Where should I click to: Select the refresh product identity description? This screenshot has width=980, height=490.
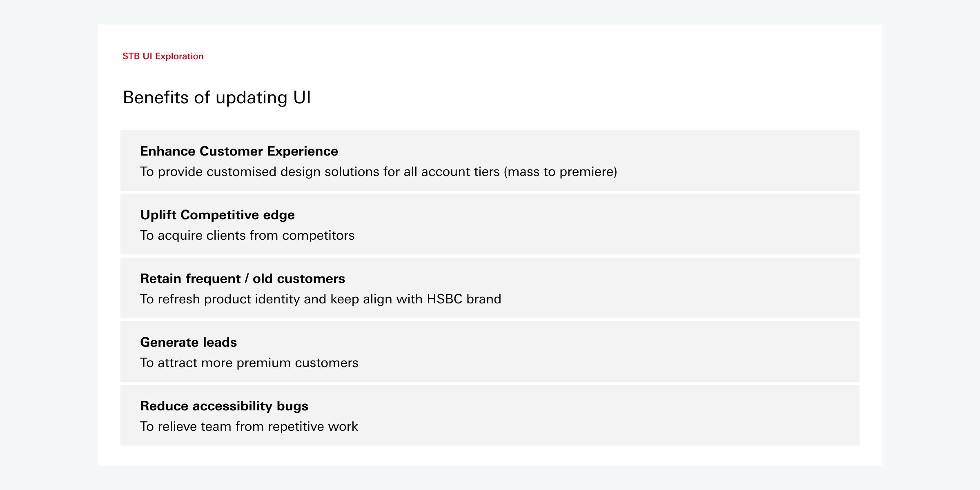coord(321,299)
